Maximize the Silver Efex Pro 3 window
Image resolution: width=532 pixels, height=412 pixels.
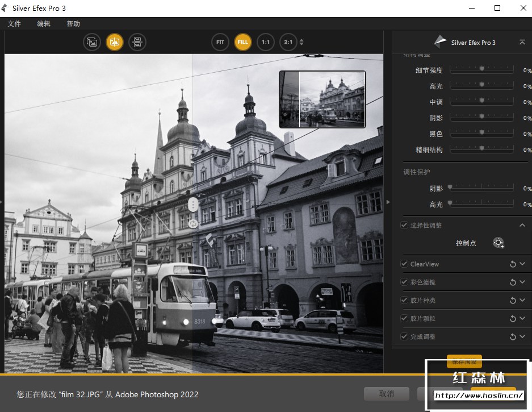pyautogui.click(x=497, y=8)
